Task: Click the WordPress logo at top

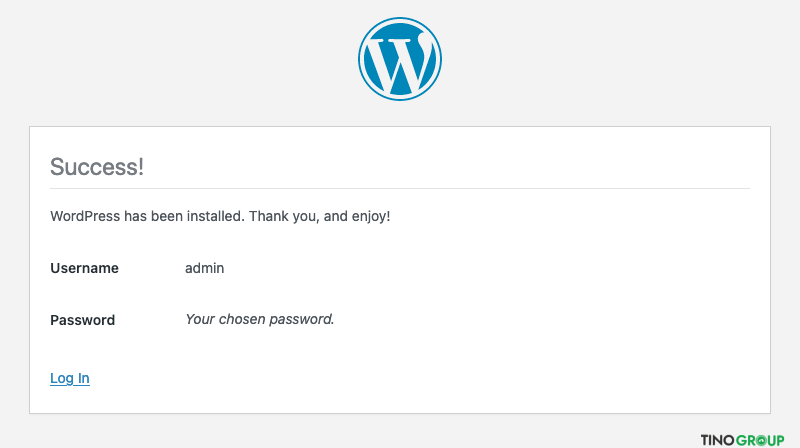Action: pos(399,59)
